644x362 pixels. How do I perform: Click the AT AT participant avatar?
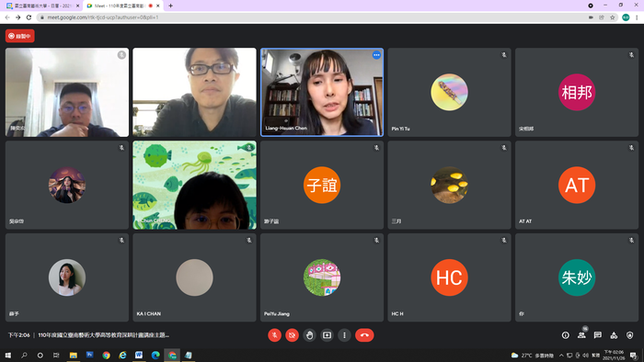point(577,185)
